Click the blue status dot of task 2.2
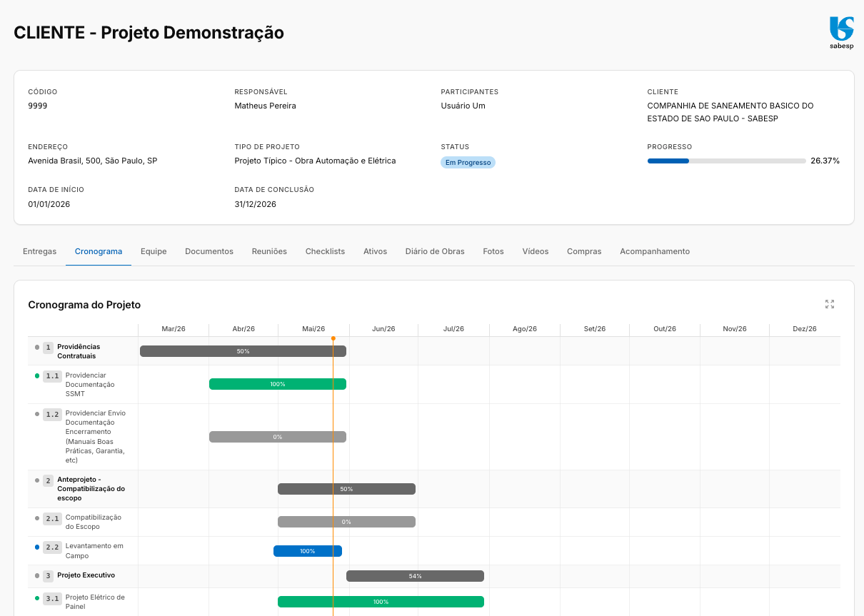 pos(37,547)
